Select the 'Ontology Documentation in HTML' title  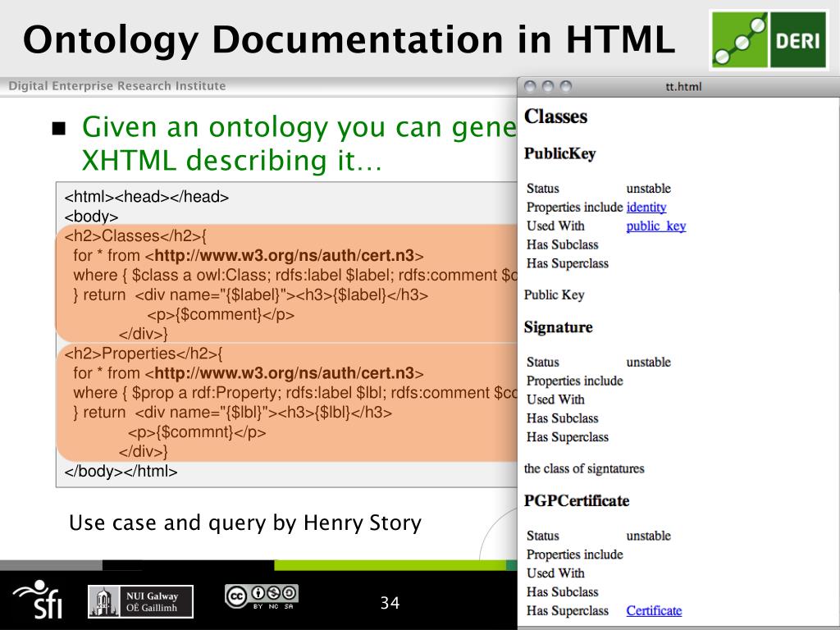pyautogui.click(x=349, y=40)
